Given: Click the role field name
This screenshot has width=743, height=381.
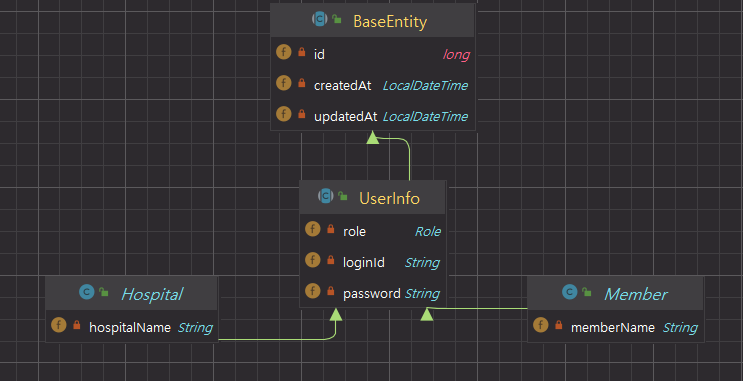Looking at the screenshot, I should point(354,232).
